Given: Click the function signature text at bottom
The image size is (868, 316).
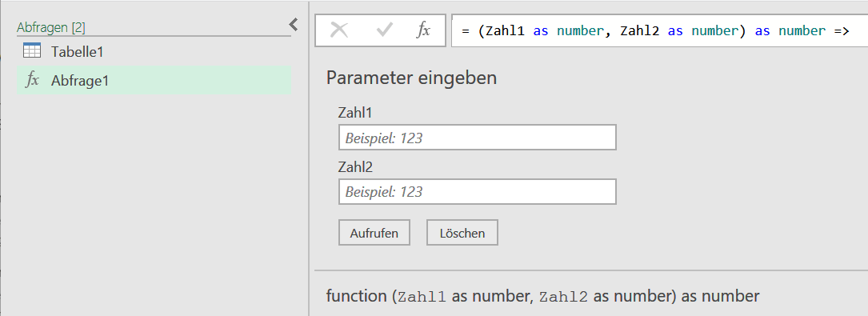Looking at the screenshot, I should pyautogui.click(x=542, y=296).
